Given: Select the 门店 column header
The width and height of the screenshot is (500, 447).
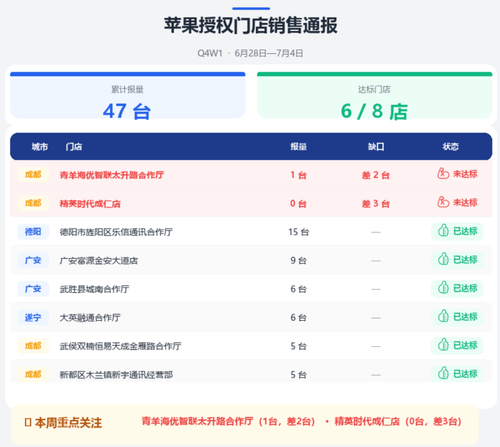Looking at the screenshot, I should pyautogui.click(x=74, y=147).
